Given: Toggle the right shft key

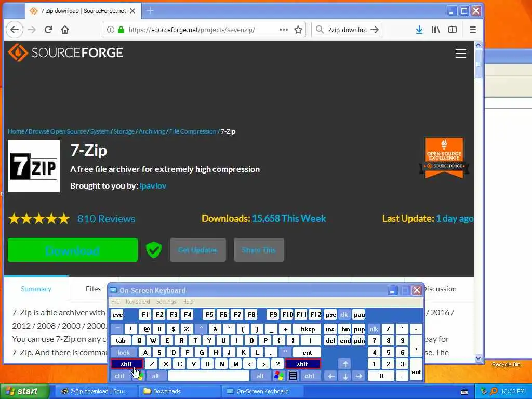Looking at the screenshot, I should pyautogui.click(x=303, y=364).
